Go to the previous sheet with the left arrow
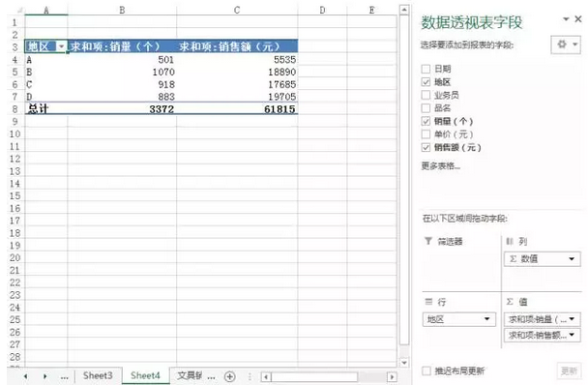The image size is (588, 385). click(x=25, y=376)
